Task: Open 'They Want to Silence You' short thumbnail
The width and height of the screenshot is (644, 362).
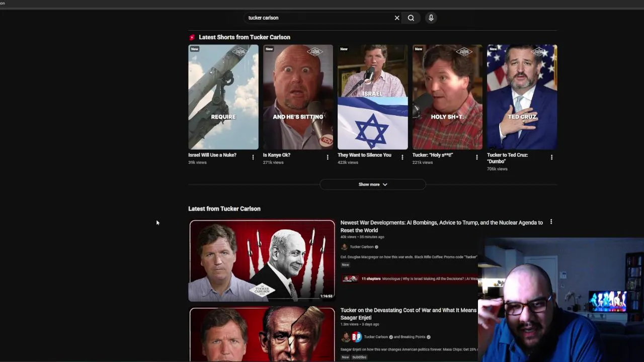Action: point(373,97)
